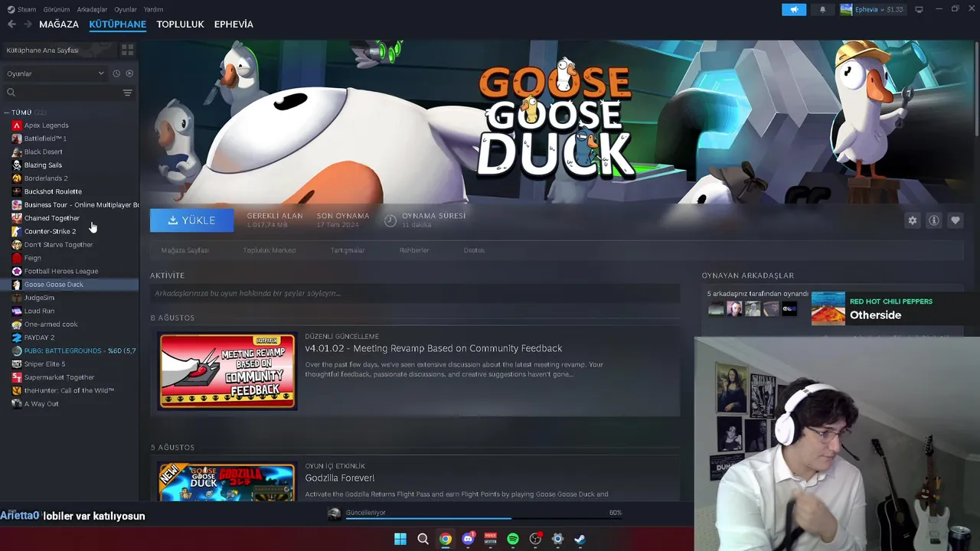Open Godzilla Forever! event thumbnail

227,481
